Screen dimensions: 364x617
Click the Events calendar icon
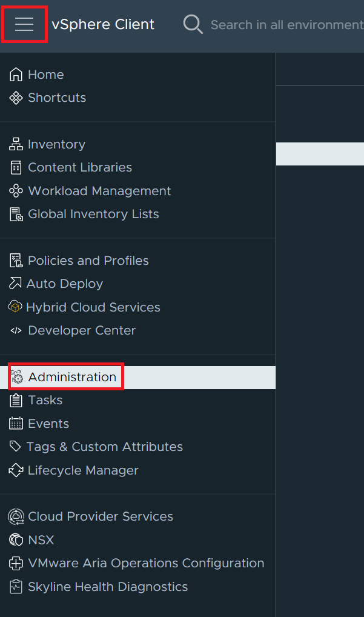click(15, 423)
